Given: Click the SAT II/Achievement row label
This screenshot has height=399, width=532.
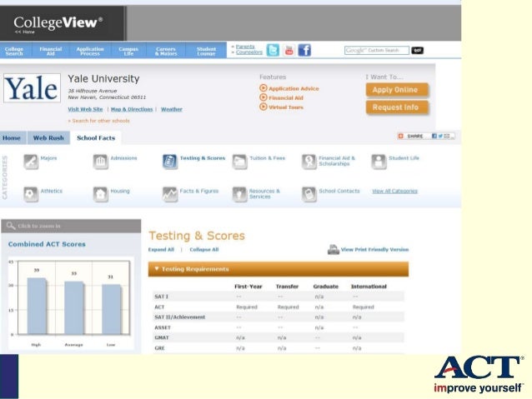Looking at the screenshot, I should tap(179, 317).
